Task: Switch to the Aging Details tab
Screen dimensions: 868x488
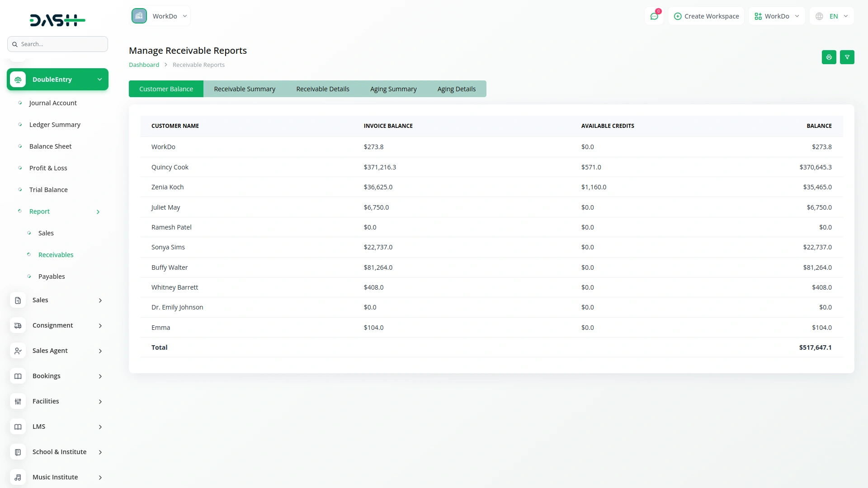Action: (456, 89)
